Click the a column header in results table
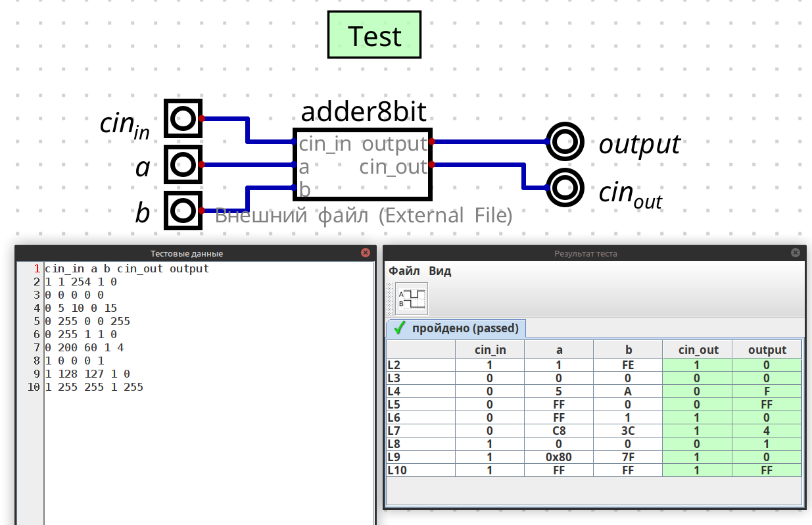Image resolution: width=812 pixels, height=525 pixels. point(559,349)
